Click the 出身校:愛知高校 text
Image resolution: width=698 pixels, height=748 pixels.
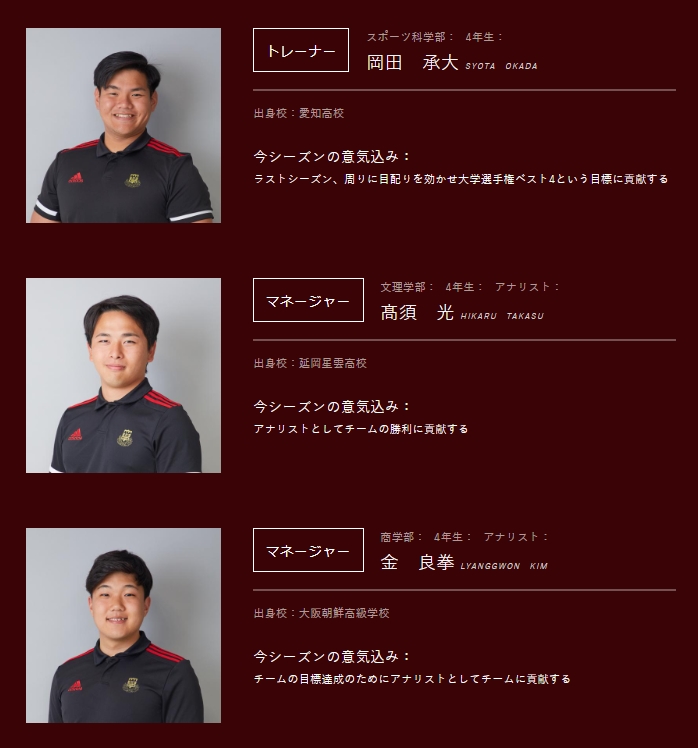[x=299, y=113]
